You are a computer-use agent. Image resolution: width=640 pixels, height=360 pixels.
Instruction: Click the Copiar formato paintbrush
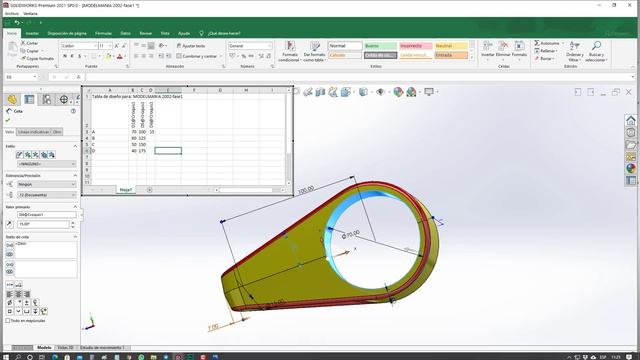pos(24,58)
